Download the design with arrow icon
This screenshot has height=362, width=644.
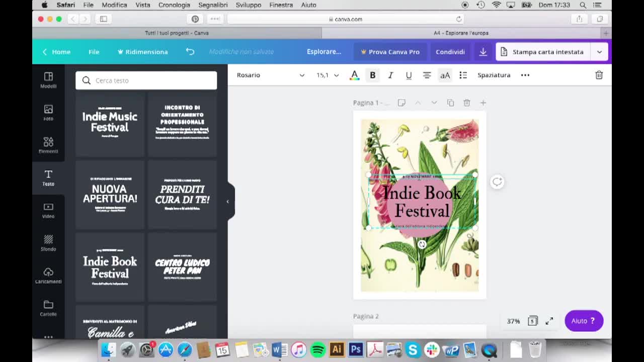(x=483, y=52)
